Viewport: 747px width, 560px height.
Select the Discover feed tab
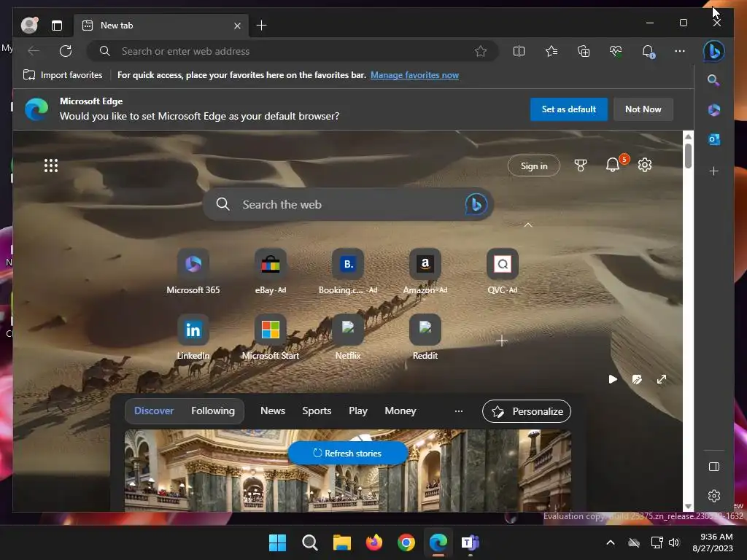point(154,411)
